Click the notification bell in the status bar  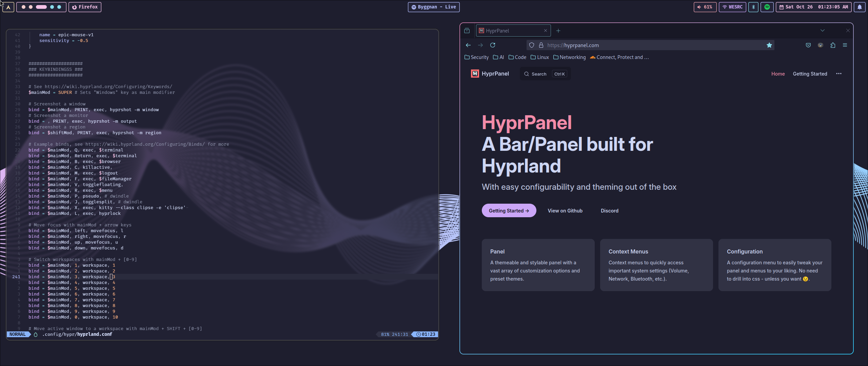[x=860, y=7]
